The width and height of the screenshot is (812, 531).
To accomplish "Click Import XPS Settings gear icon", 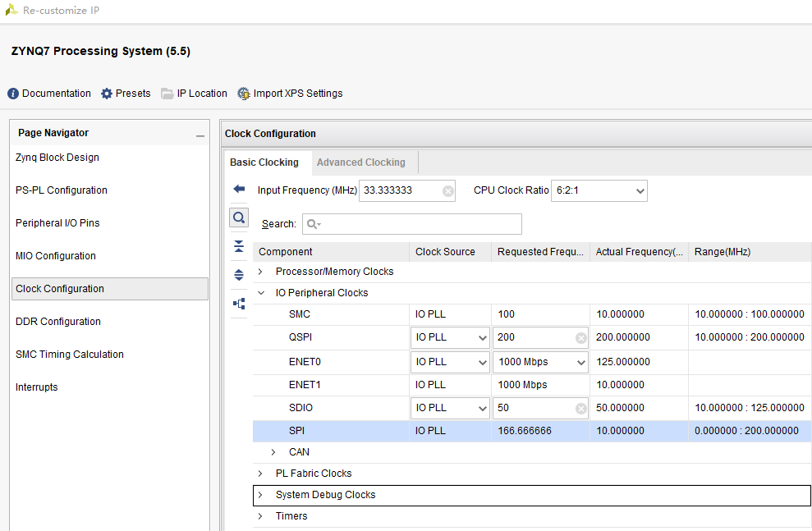I will tap(243, 94).
